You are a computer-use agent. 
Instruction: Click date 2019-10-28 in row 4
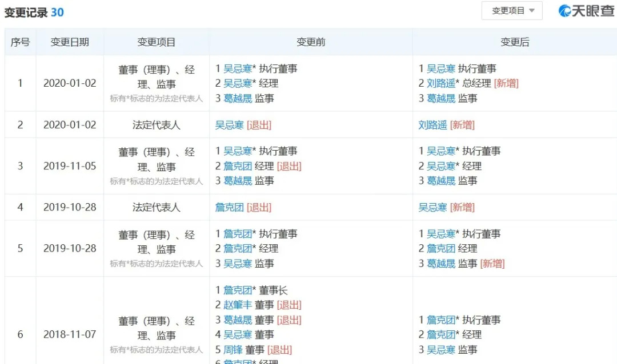(x=70, y=207)
